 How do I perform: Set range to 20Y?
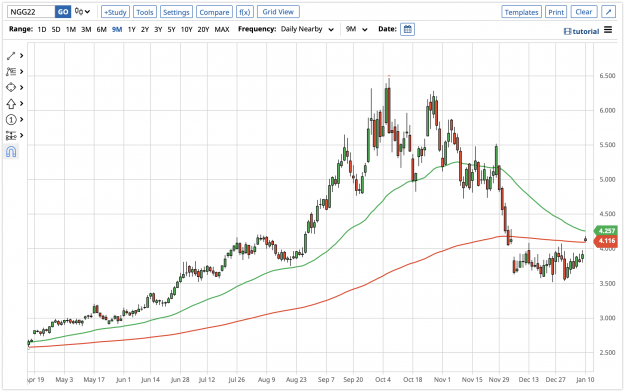coord(203,29)
